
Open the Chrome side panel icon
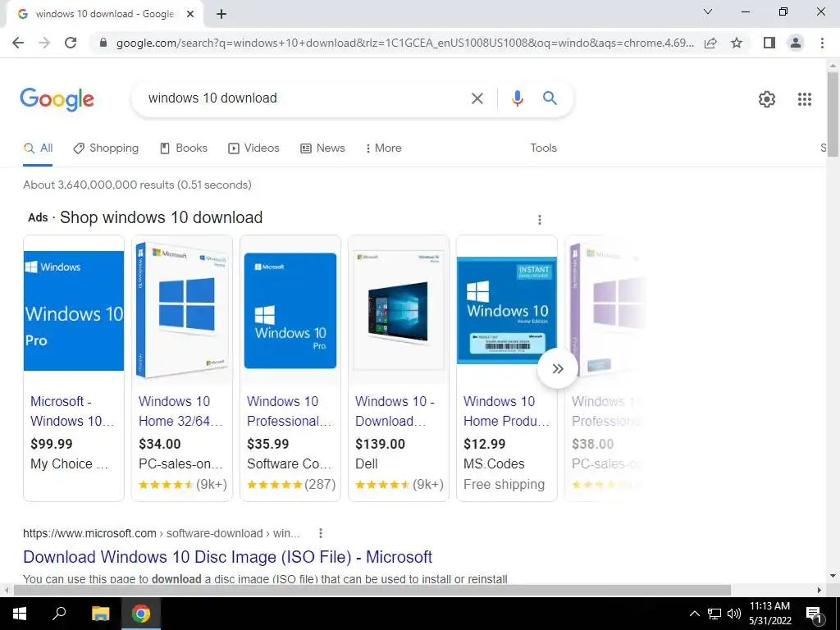coord(769,43)
